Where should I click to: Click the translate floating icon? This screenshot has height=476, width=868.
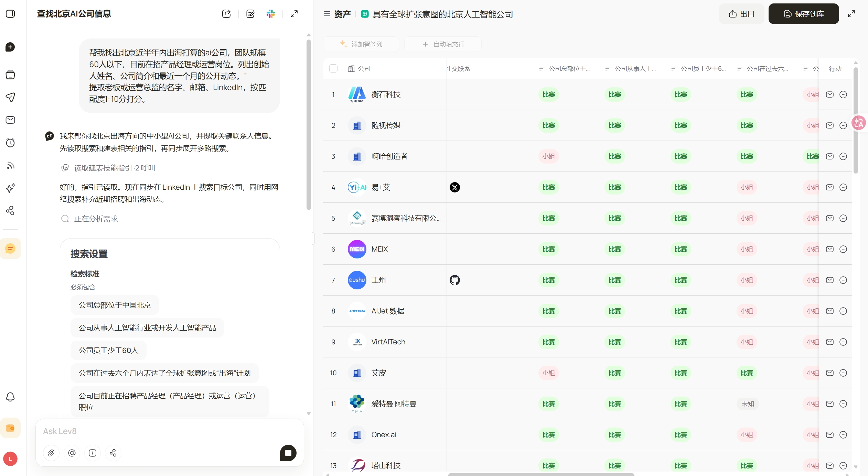859,123
